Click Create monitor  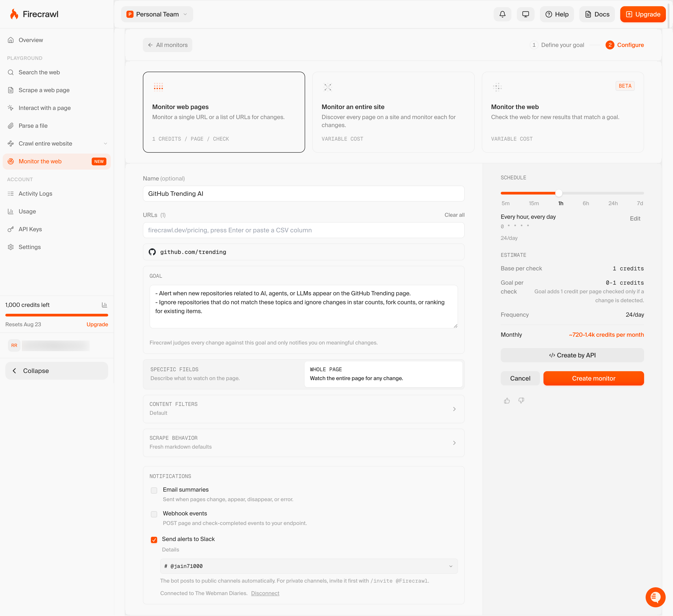593,379
